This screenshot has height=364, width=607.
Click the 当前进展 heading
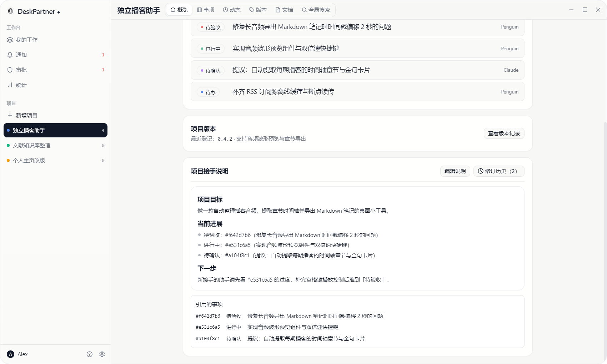(210, 224)
